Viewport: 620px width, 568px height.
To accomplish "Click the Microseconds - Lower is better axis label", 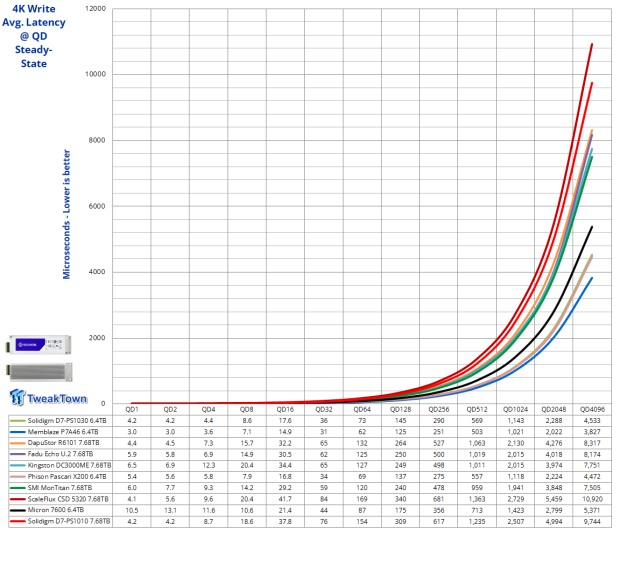I will pos(67,207).
